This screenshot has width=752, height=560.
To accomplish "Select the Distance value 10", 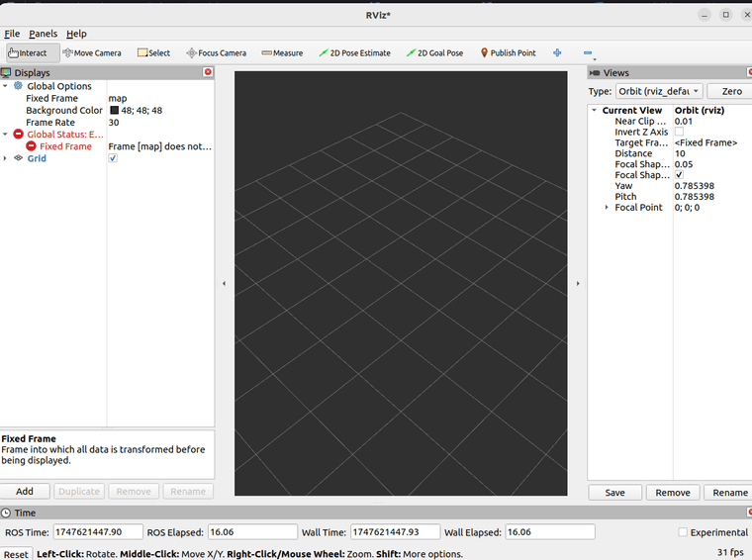I will pyautogui.click(x=680, y=153).
